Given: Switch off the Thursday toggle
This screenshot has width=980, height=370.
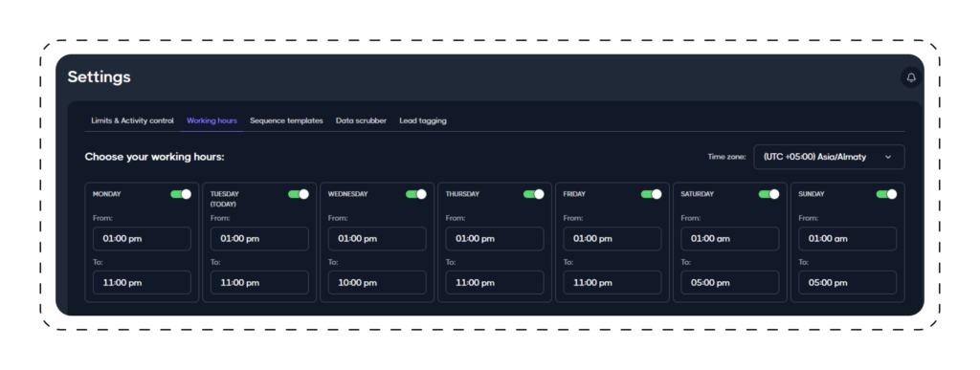Looking at the screenshot, I should [533, 194].
